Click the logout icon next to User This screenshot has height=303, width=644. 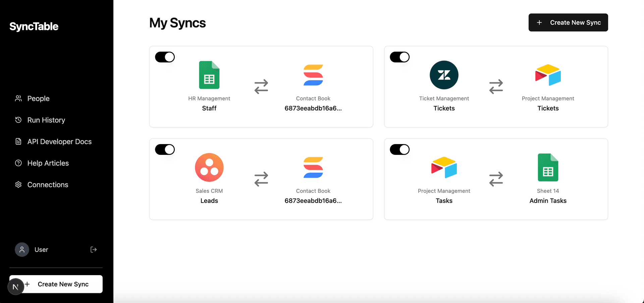[x=94, y=250]
